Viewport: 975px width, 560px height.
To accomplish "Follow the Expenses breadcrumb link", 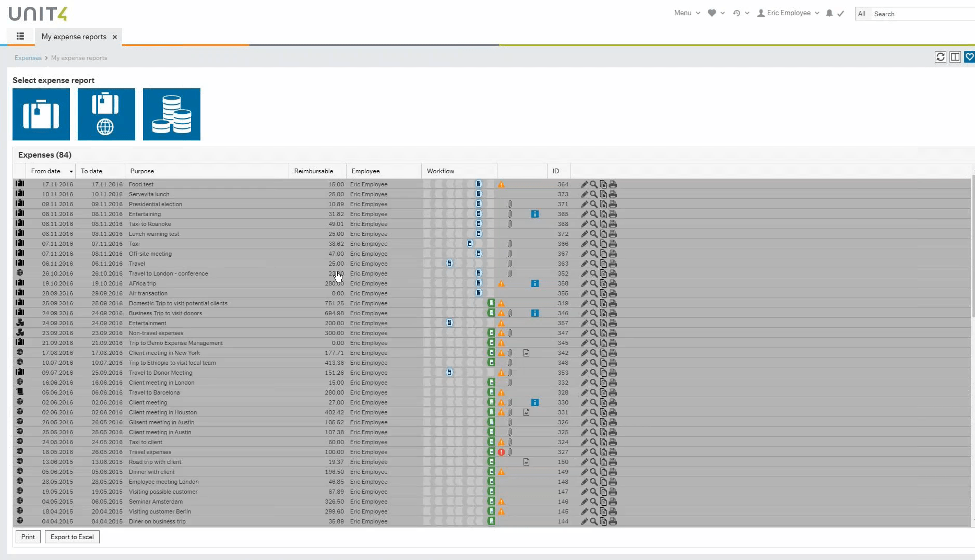I will tap(28, 58).
